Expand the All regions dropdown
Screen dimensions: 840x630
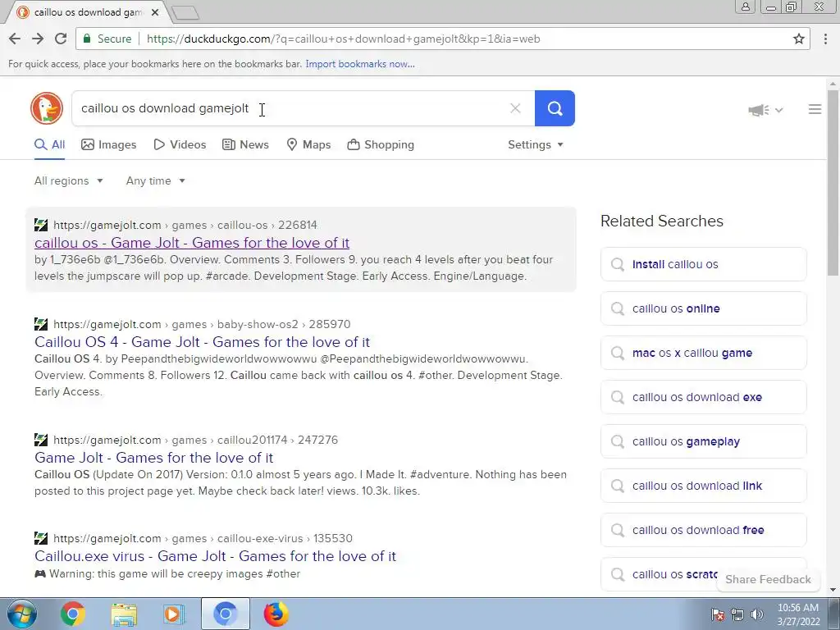[69, 181]
